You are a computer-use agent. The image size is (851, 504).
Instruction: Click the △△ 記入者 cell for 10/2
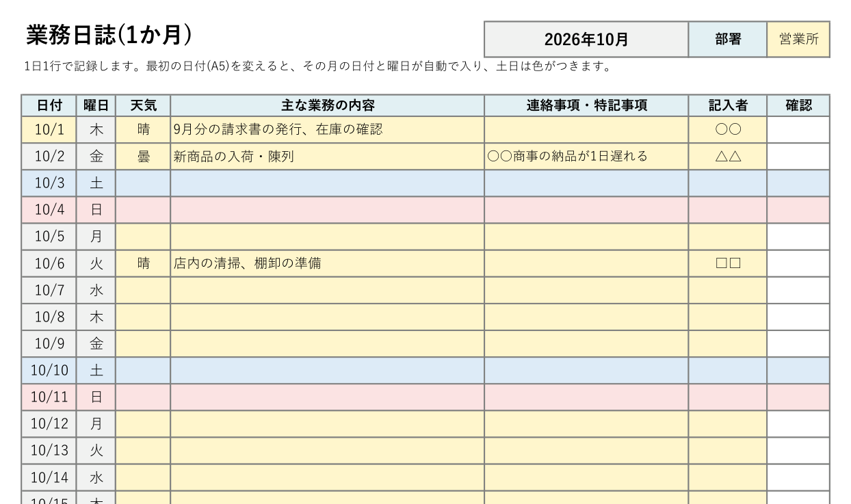728,156
